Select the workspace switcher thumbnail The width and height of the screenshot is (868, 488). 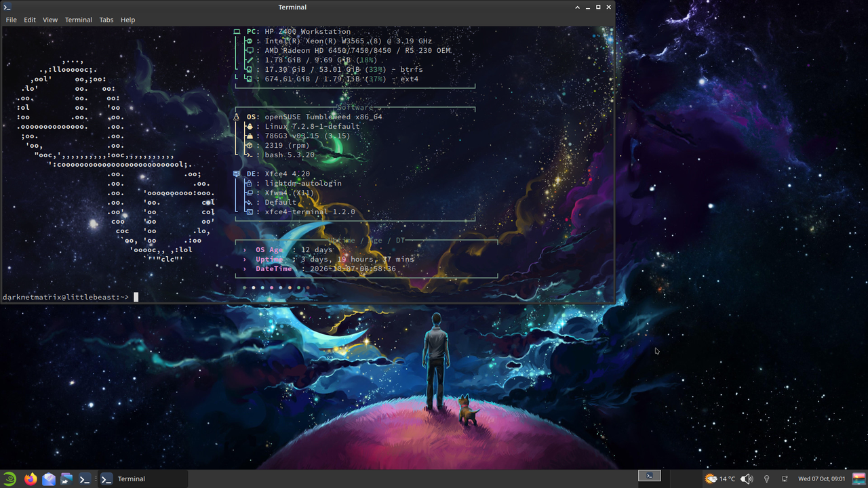click(x=650, y=476)
